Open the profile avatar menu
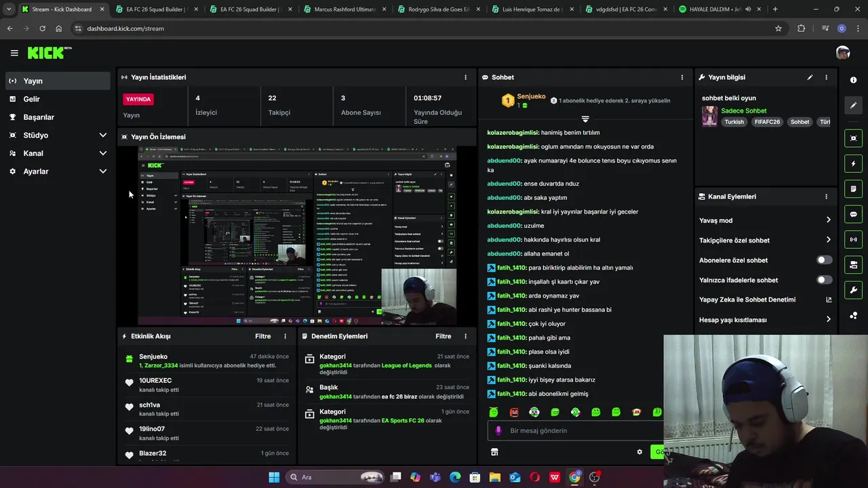868x488 pixels. coord(843,53)
